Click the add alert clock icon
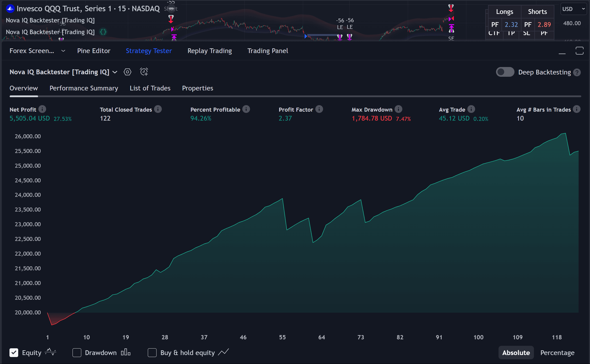Image resolution: width=590 pixels, height=364 pixels. [144, 72]
